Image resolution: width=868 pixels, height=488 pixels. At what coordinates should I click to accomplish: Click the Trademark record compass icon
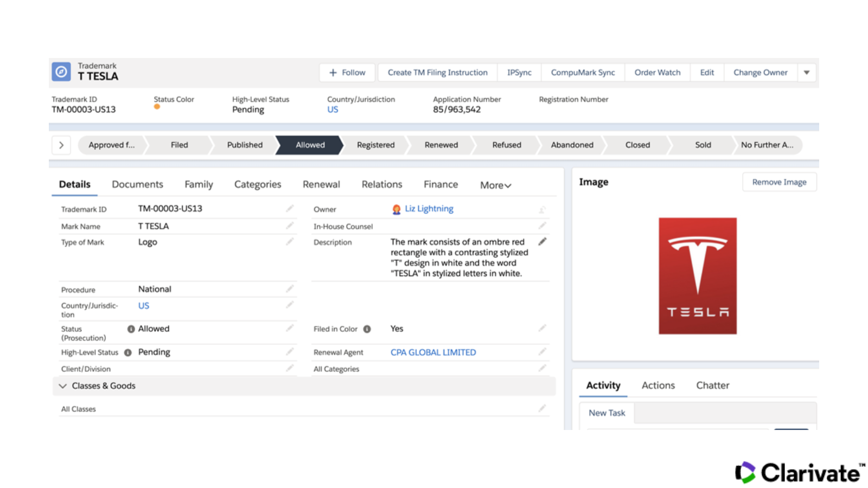click(61, 72)
